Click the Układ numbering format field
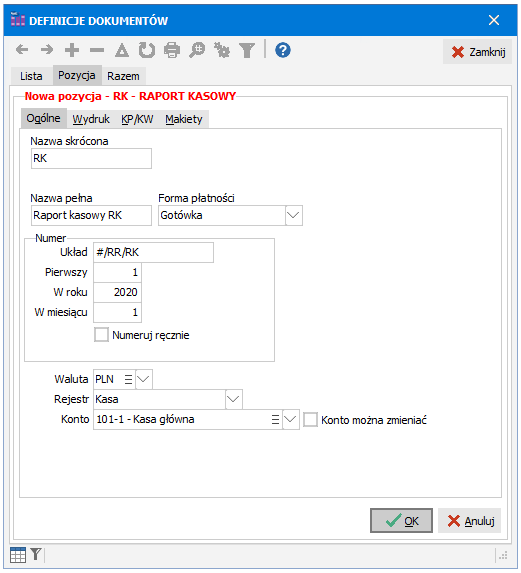 pos(153,253)
